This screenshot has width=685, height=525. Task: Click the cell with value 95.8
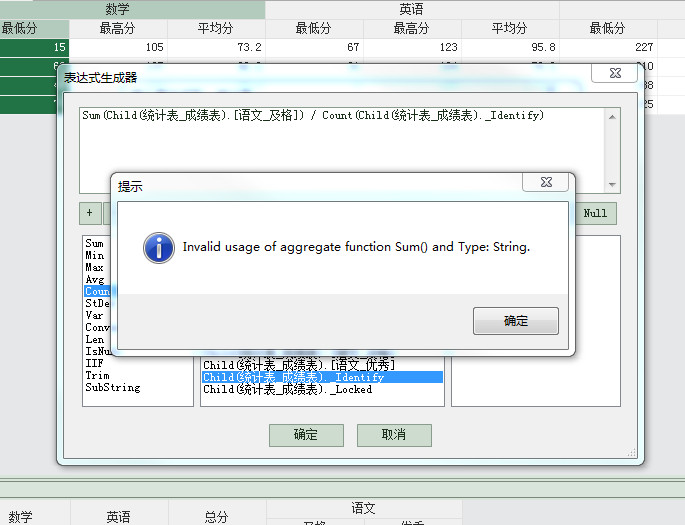point(509,47)
